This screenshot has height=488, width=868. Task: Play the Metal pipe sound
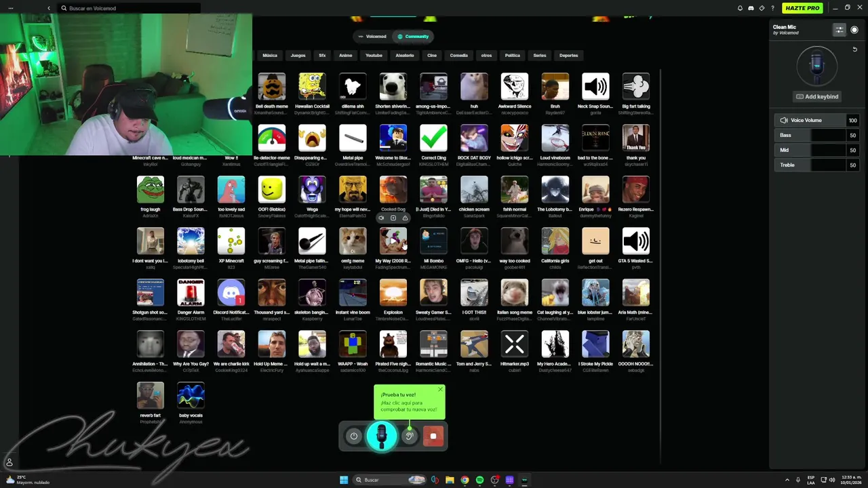pos(353,138)
